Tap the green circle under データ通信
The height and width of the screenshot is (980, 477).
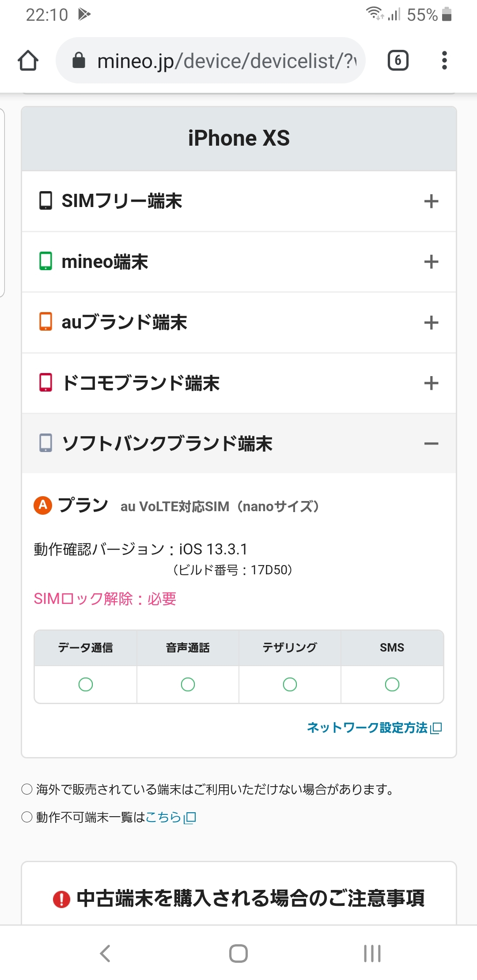click(x=86, y=685)
